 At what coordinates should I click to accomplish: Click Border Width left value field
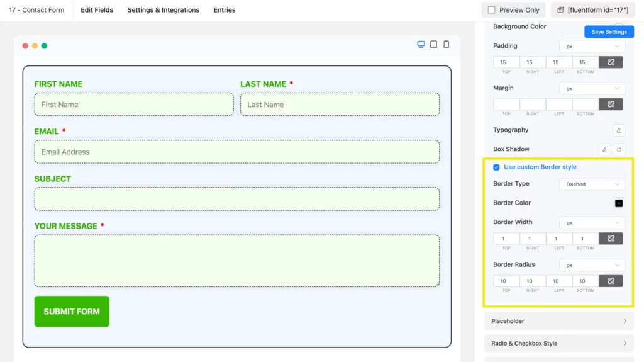(559, 239)
